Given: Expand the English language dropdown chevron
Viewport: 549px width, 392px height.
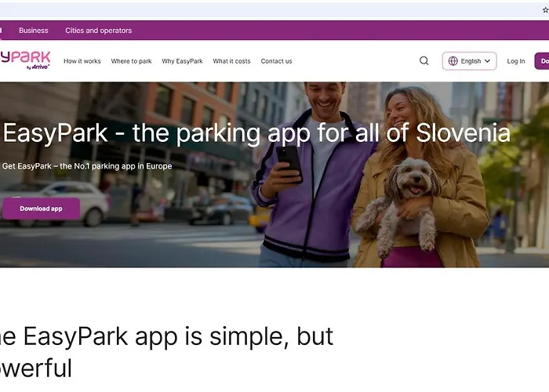Looking at the screenshot, I should click(x=488, y=61).
